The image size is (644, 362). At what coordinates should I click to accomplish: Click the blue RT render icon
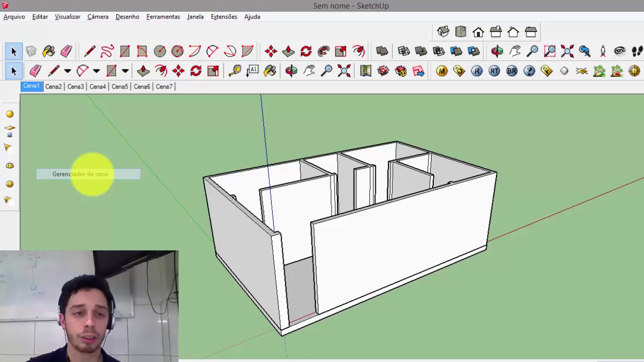(x=495, y=71)
